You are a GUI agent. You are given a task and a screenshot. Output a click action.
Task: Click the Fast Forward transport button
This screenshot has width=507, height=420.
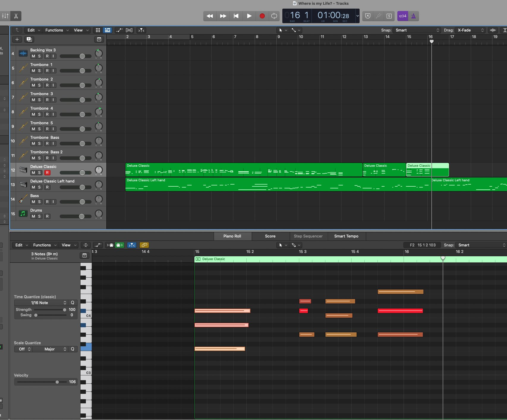223,16
